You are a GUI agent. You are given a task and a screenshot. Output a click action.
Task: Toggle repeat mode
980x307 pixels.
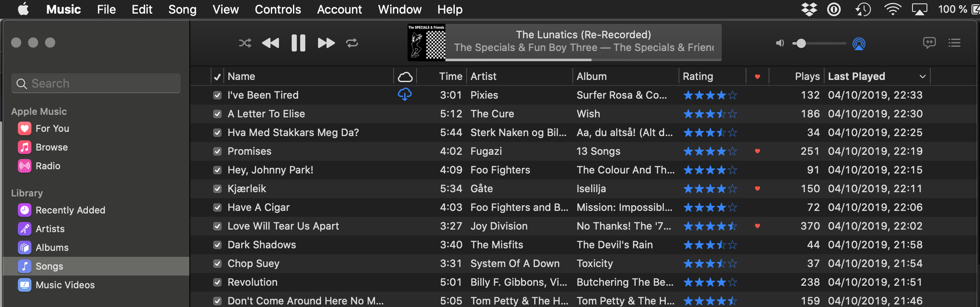point(352,43)
